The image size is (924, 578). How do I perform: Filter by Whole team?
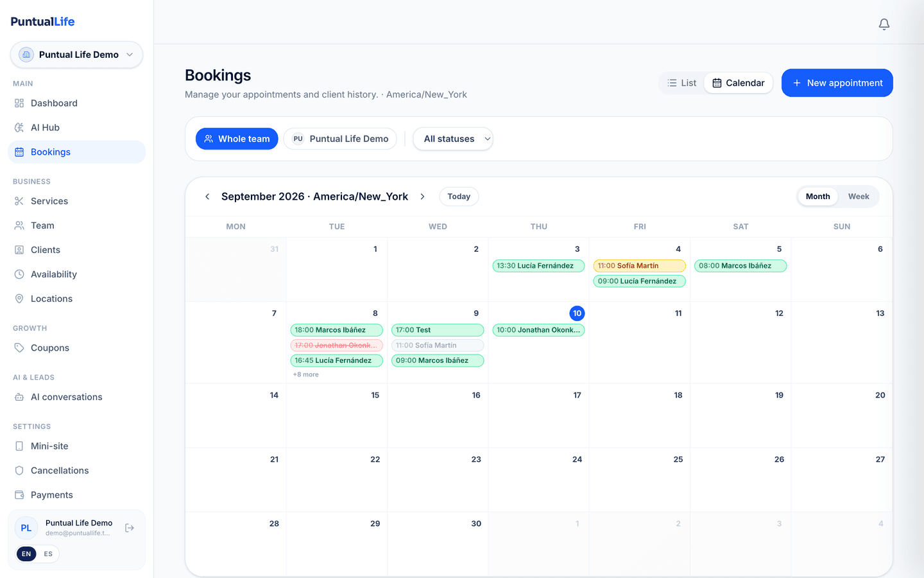click(237, 139)
